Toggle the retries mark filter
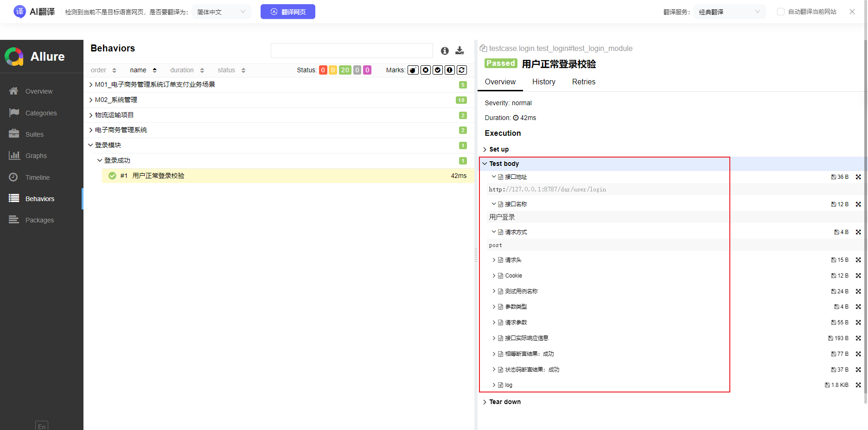 (x=462, y=70)
